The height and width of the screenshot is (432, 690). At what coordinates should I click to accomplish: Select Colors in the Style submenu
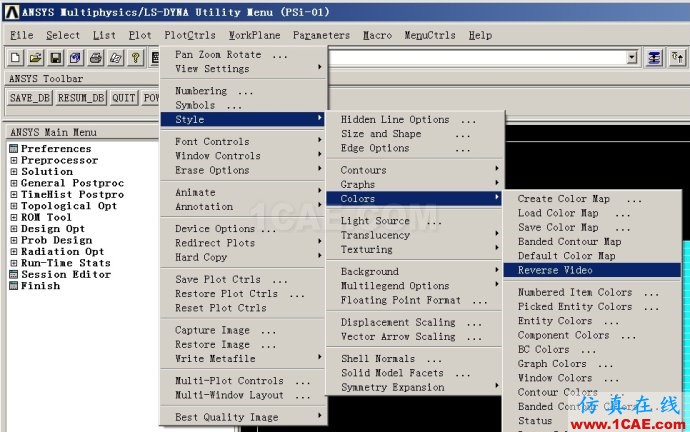click(x=414, y=199)
